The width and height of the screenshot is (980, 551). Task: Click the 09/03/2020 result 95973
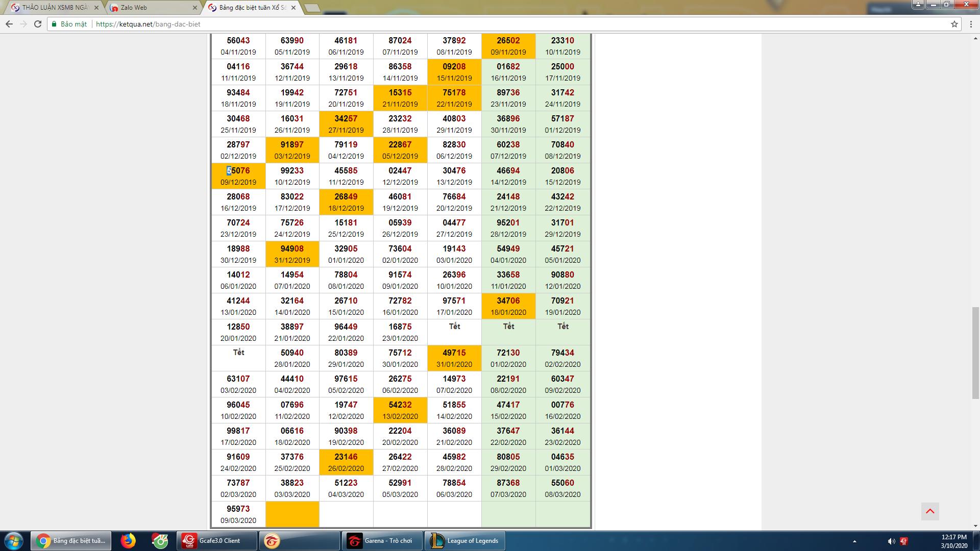238,509
